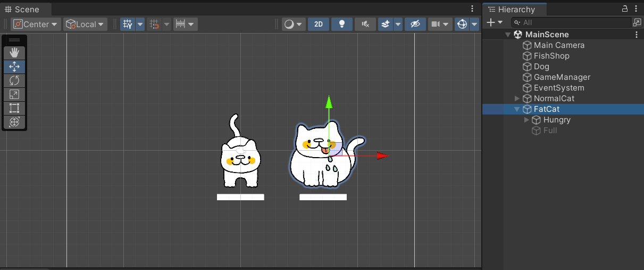Open grid snapping settings dropdown arrow
The width and height of the screenshot is (644, 270).
(167, 24)
